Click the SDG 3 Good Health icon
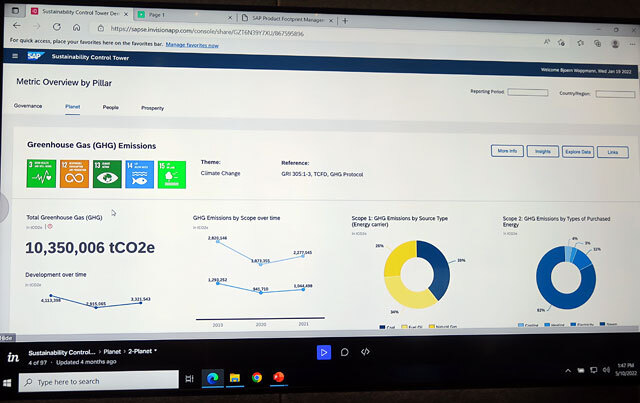Viewport: 640px width, 403px height. (x=41, y=174)
